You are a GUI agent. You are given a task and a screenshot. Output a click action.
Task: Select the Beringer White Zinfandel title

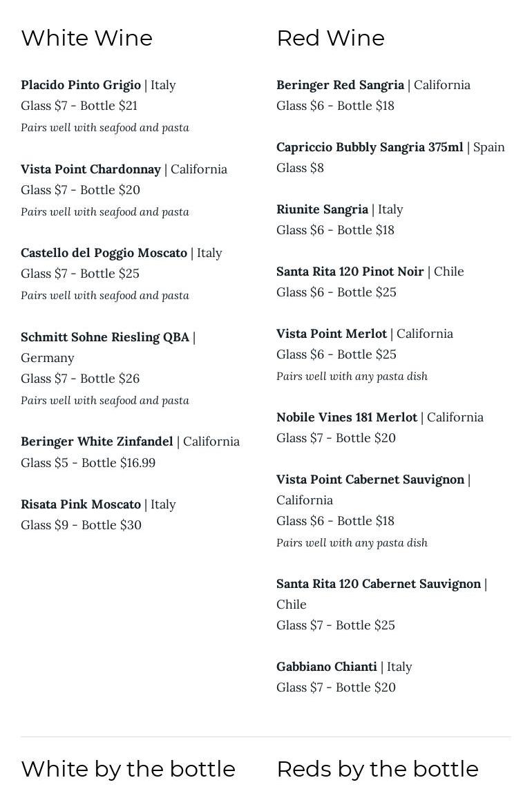[97, 441]
